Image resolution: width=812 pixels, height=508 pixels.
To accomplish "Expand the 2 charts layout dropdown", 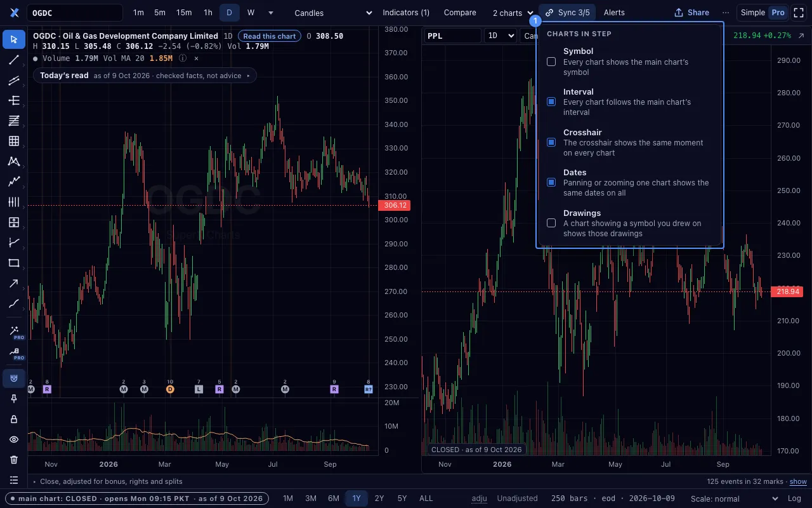I will [513, 13].
